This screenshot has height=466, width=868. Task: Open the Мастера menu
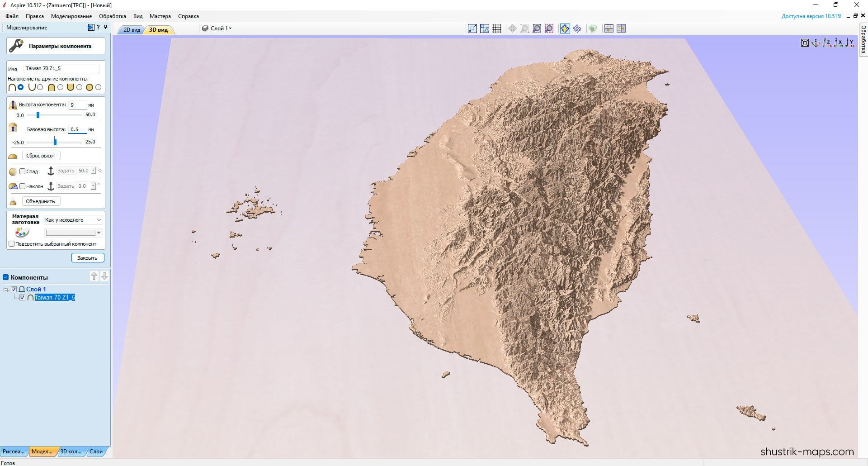point(160,16)
